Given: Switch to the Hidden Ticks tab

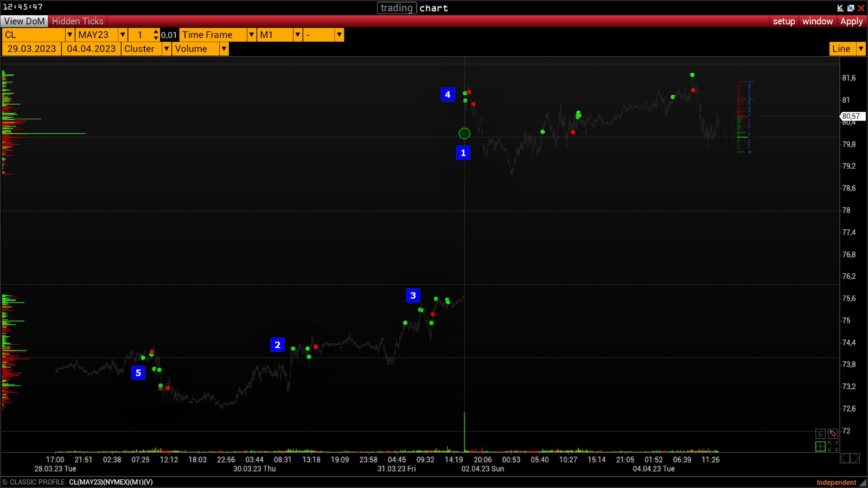Looking at the screenshot, I should (x=78, y=21).
